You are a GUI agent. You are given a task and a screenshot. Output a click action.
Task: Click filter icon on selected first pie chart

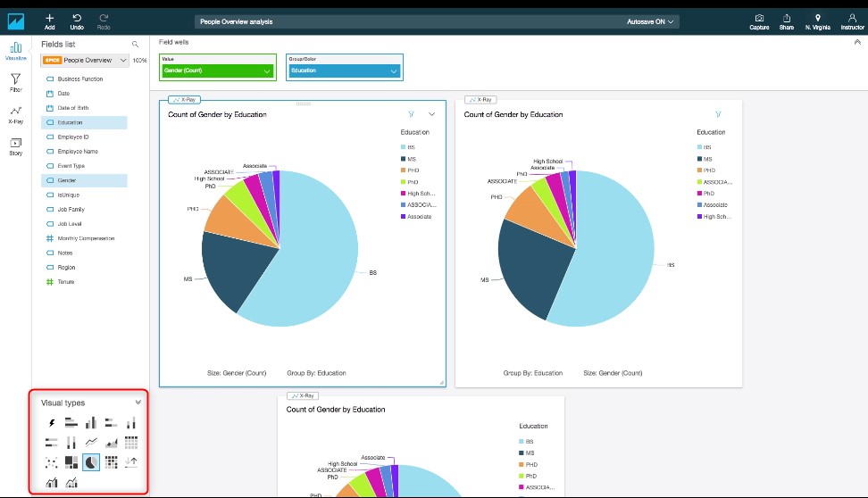tap(412, 114)
